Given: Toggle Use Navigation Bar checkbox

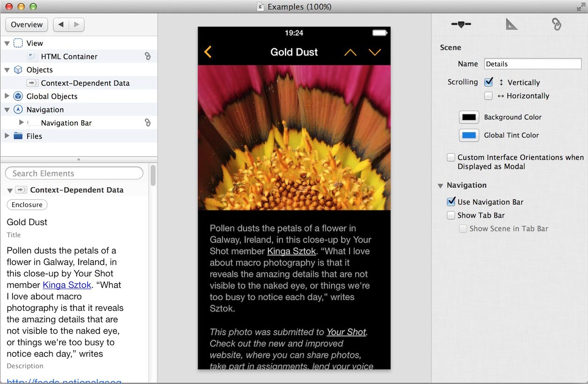Looking at the screenshot, I should [451, 202].
